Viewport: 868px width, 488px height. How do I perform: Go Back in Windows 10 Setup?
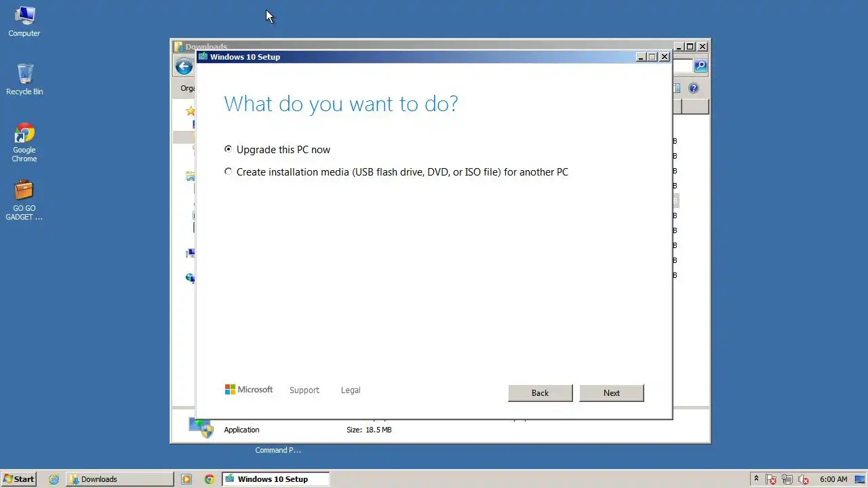[x=540, y=393]
